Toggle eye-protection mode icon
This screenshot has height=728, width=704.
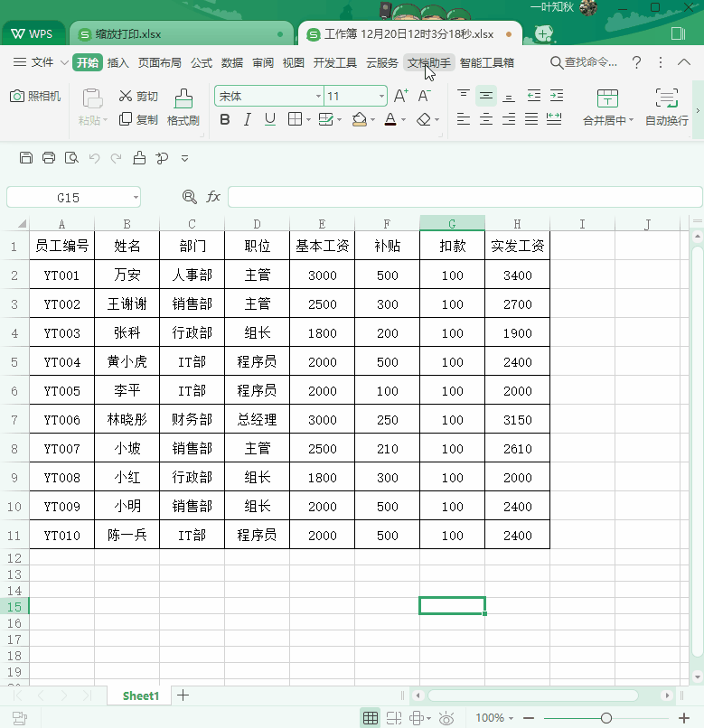click(446, 718)
